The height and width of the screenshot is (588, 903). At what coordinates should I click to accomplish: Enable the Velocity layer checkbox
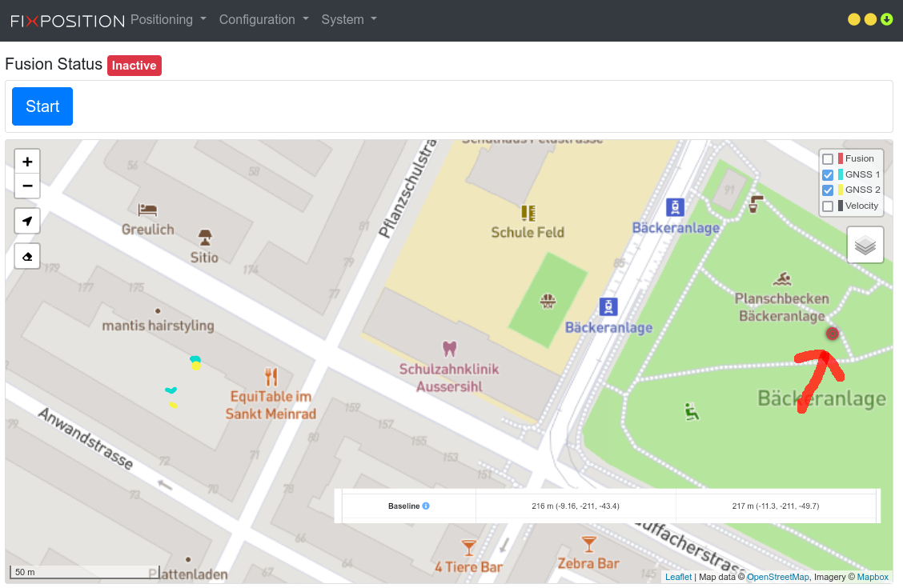click(x=828, y=206)
